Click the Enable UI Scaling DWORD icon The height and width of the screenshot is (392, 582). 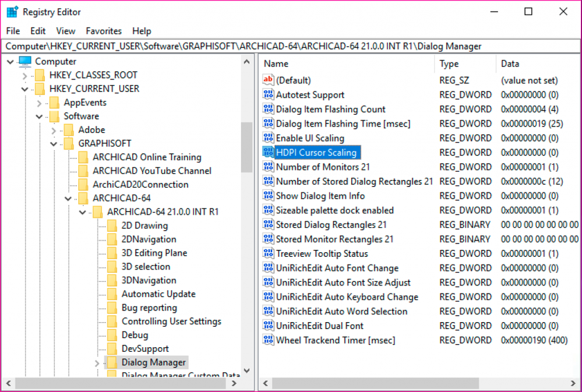coord(268,137)
